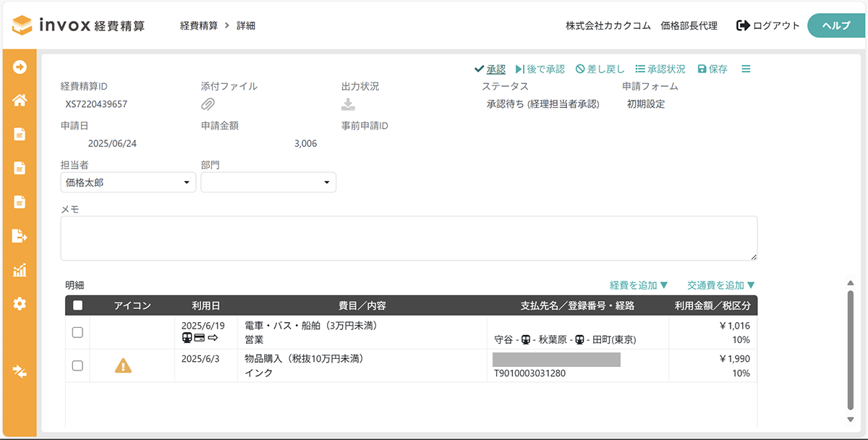Click the amount ￥1,016
The image size is (868, 440).
(x=735, y=326)
